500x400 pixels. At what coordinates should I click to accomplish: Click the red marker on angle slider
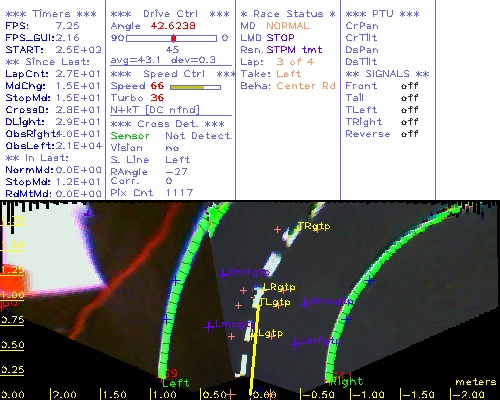(x=174, y=38)
